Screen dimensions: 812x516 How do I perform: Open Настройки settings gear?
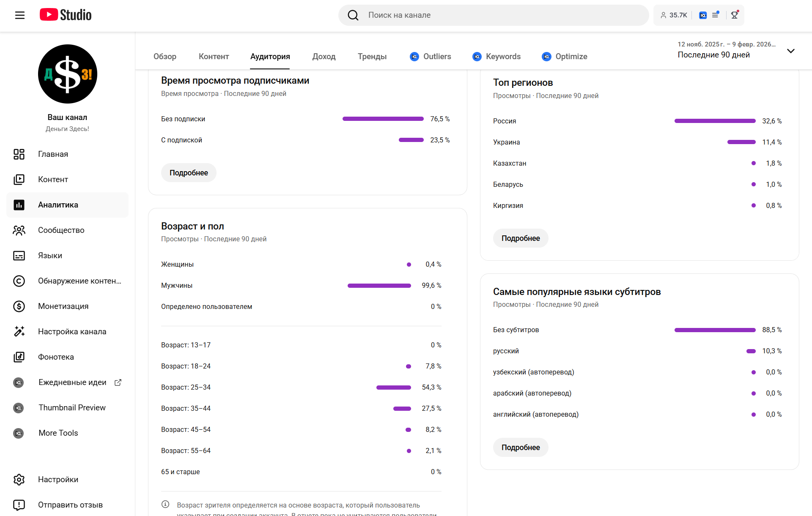click(x=19, y=480)
